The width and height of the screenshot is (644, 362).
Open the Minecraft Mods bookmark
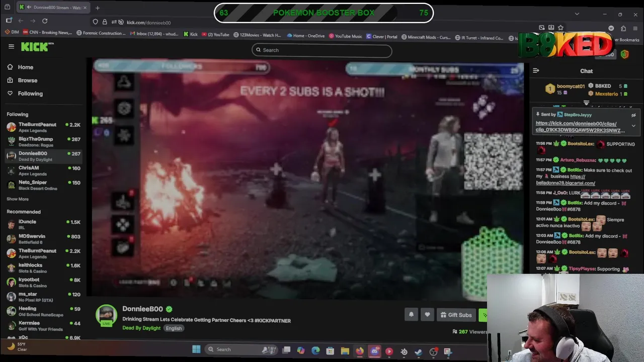pyautogui.click(x=426, y=37)
